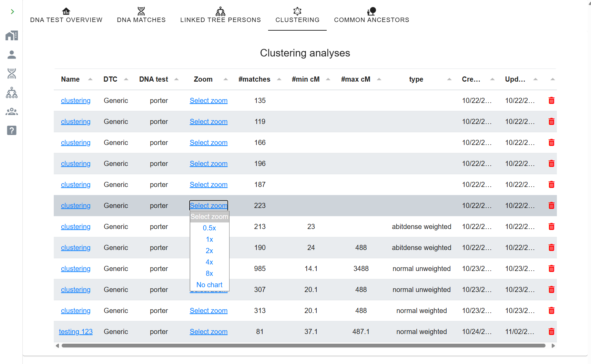This screenshot has width=591, height=364.
Task: Click the scroll left arrow of the table scrollbar
Action: pos(57,346)
